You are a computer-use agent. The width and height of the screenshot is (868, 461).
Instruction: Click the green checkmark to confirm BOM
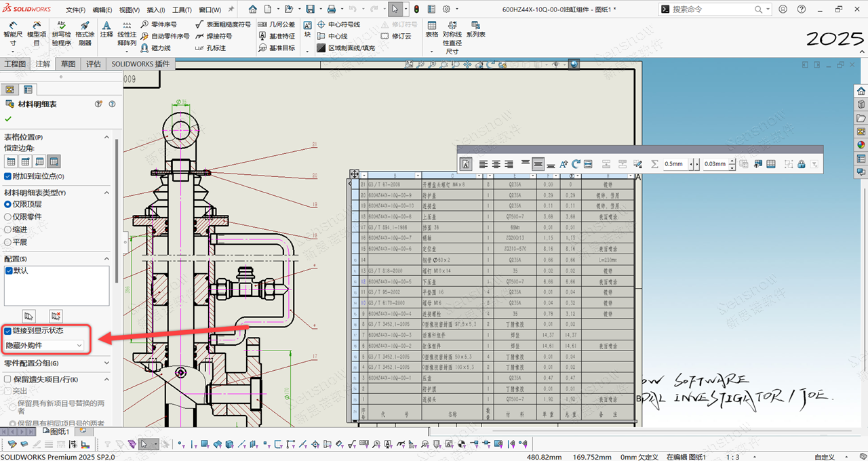click(x=8, y=119)
